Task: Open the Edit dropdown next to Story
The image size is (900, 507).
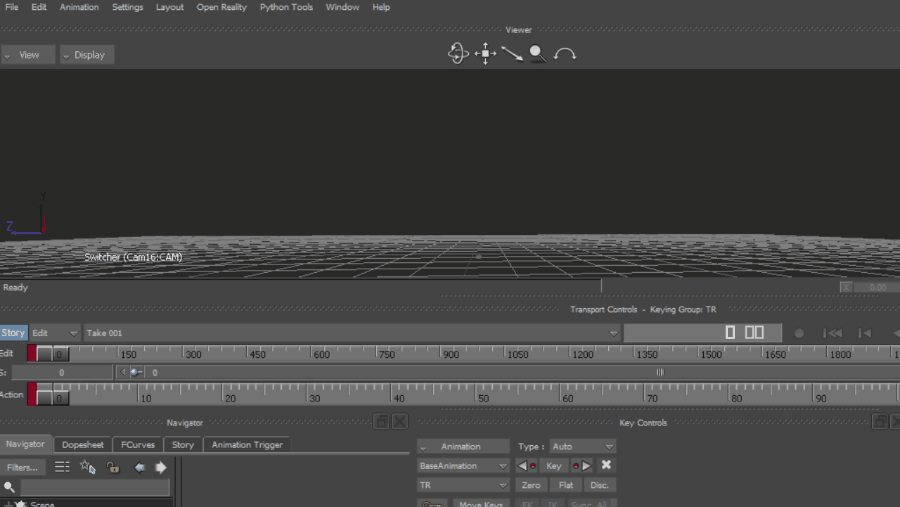Action: click(x=55, y=333)
